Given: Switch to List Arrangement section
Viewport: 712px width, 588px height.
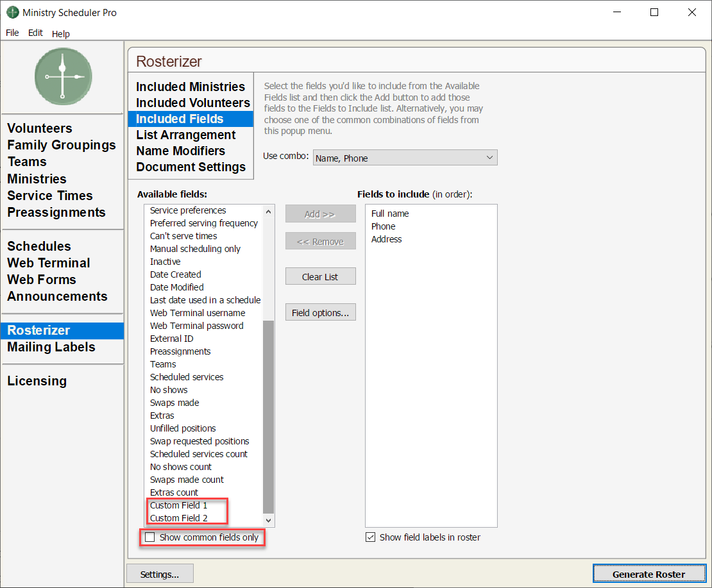Looking at the screenshot, I should click(186, 135).
